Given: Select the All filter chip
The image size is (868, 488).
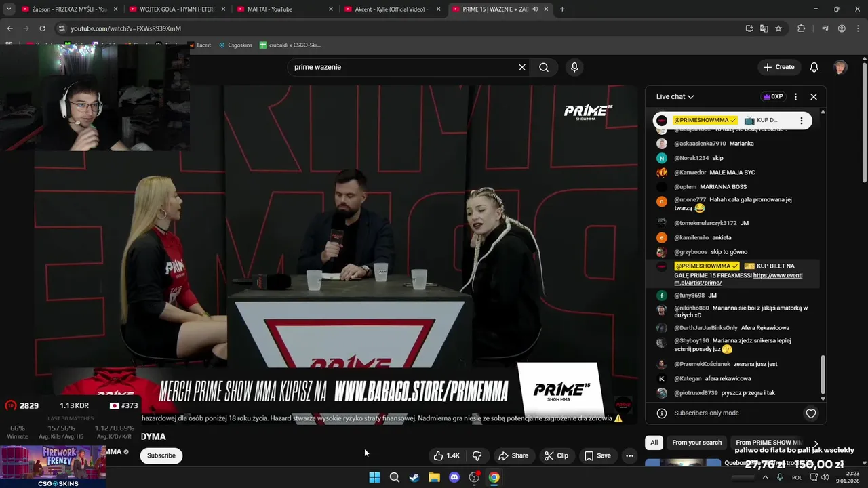Looking at the screenshot, I should tap(654, 443).
